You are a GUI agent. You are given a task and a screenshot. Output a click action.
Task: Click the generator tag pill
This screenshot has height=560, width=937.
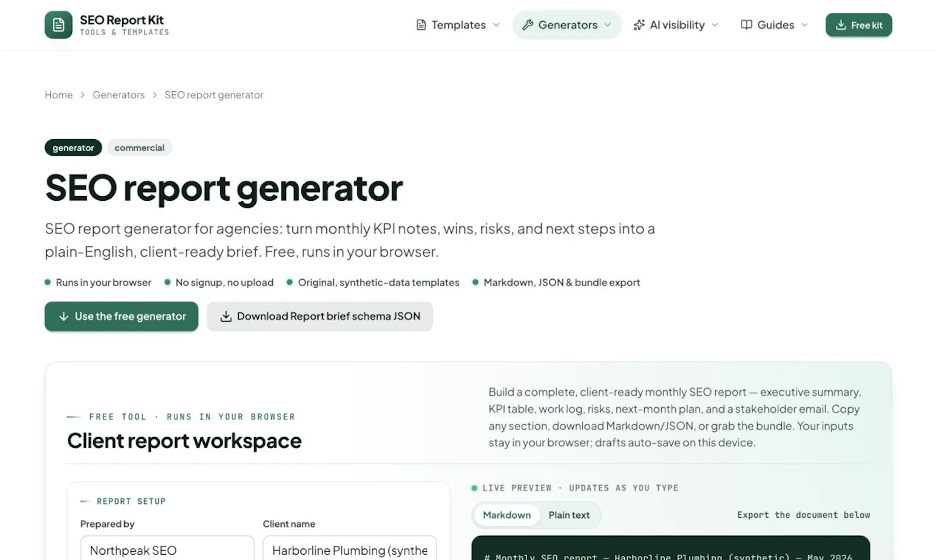[x=73, y=147]
